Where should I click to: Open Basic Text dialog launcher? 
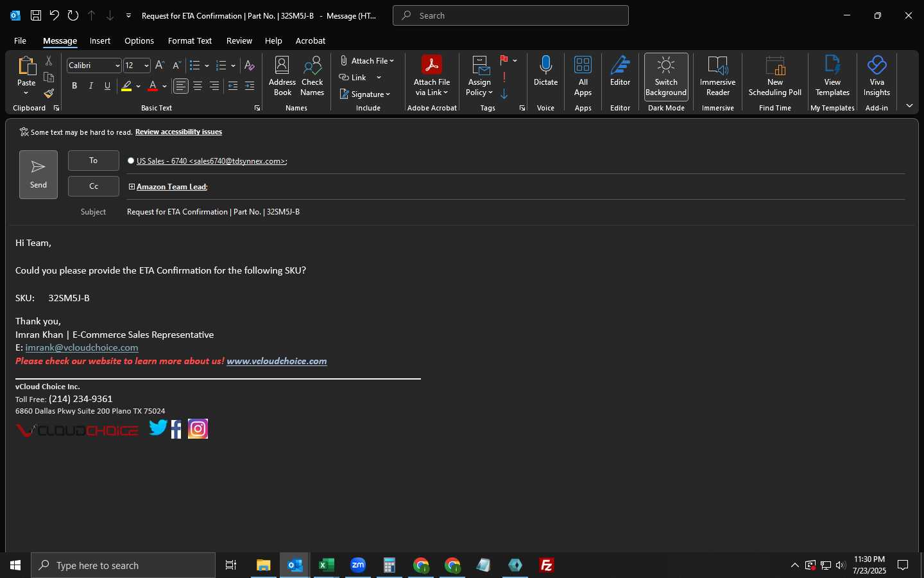257,108
